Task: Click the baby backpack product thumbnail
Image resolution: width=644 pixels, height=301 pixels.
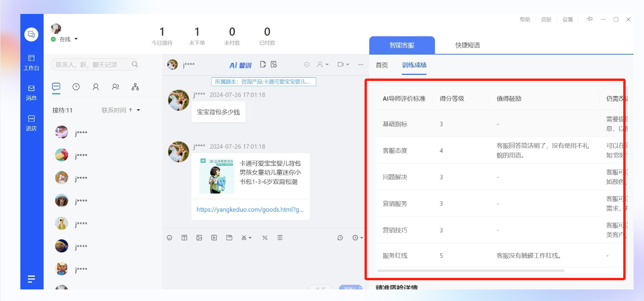Action: coord(217,176)
